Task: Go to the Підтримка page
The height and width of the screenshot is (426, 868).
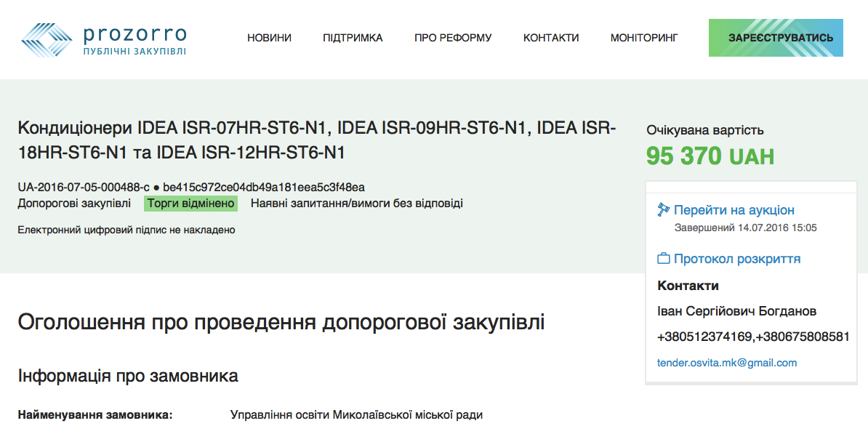Action: coord(353,38)
